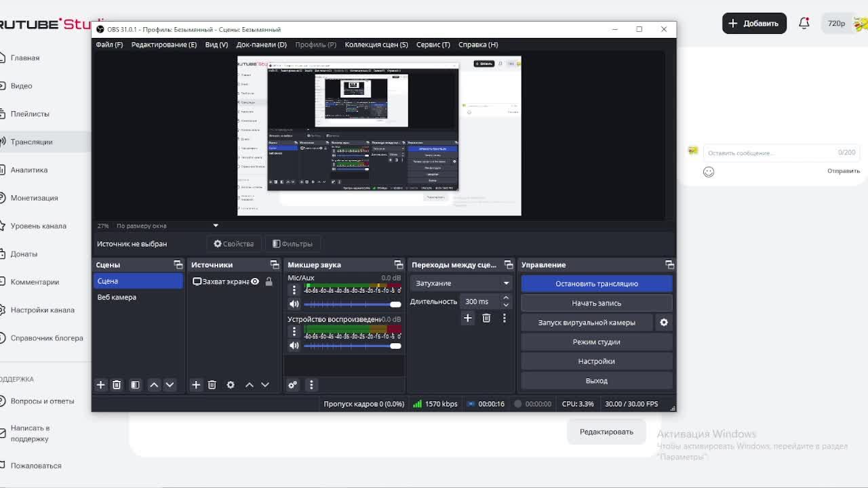Screen dimensions: 868x488
Task: Click Начать запись button
Action: pyautogui.click(x=597, y=304)
